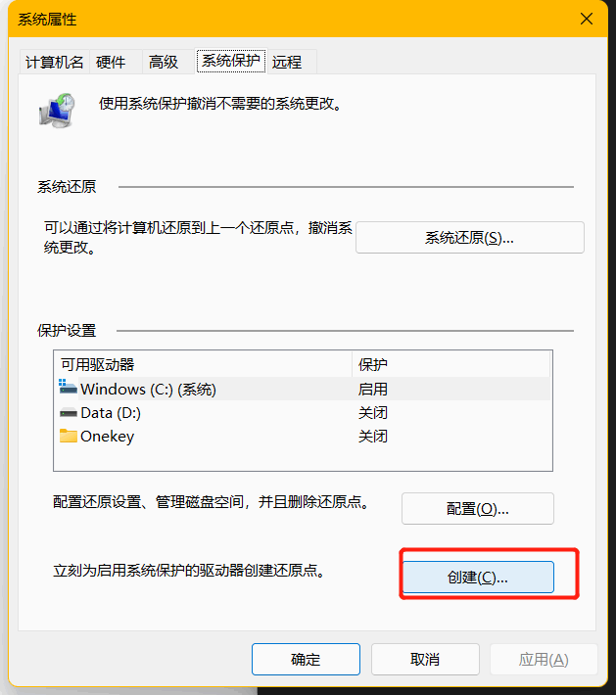
Task: Click 创建(C)... to create restore point
Action: [x=478, y=578]
